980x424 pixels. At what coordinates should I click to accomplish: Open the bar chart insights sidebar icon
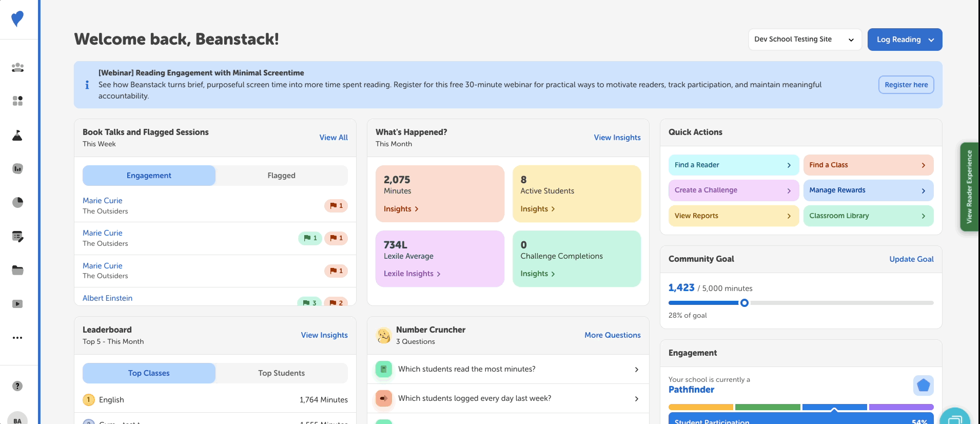(17, 168)
